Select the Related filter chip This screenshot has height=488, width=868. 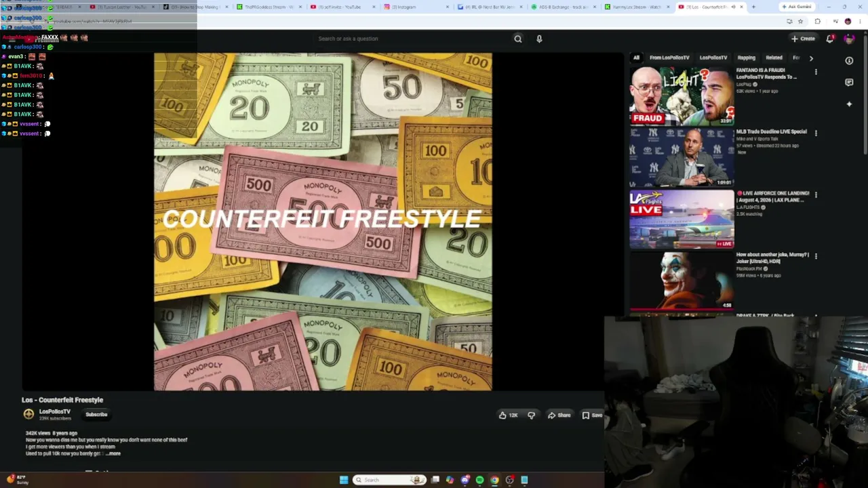(774, 58)
